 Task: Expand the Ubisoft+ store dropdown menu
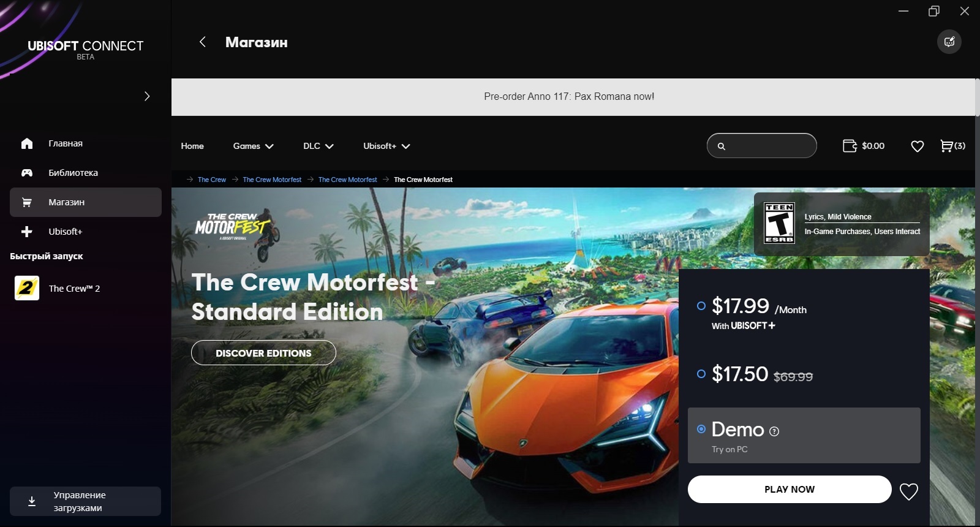coord(386,146)
